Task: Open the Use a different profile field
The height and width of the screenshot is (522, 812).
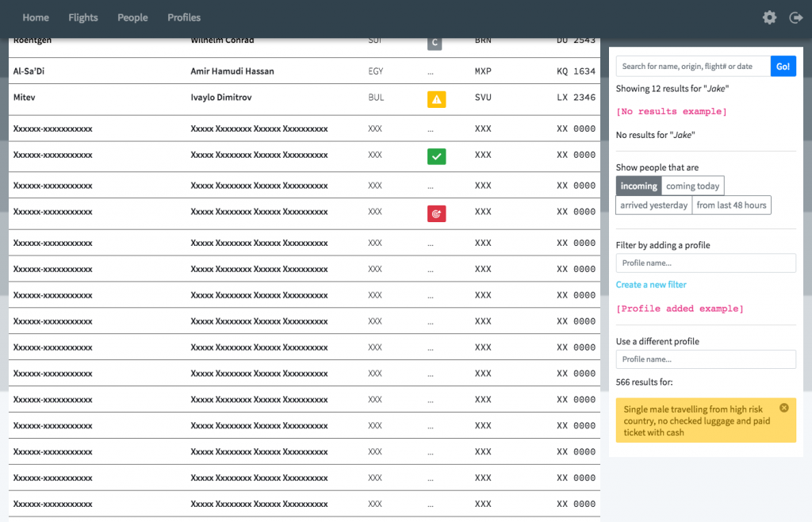Action: point(706,359)
